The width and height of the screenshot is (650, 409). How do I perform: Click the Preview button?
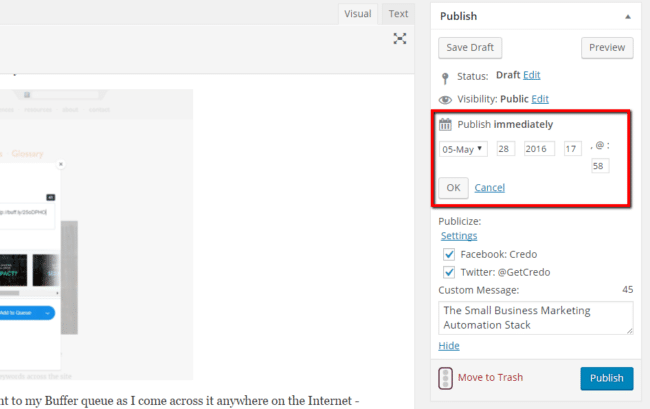pos(607,48)
